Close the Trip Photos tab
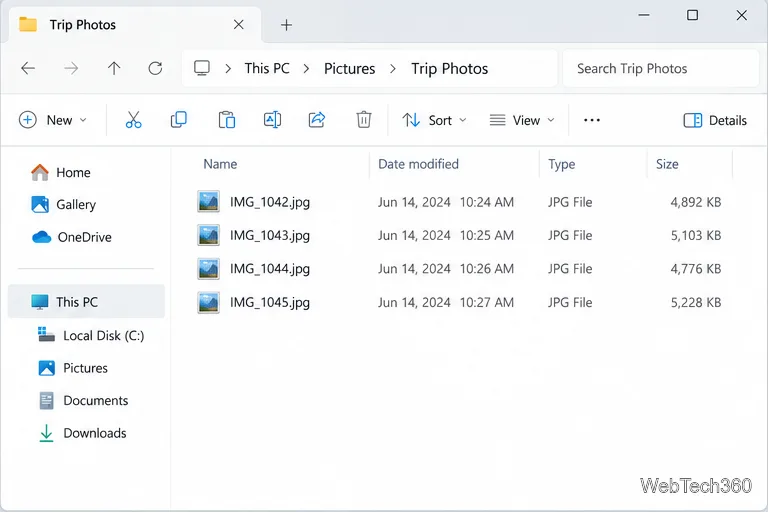Screen dimensions: 768x512 [239, 24]
